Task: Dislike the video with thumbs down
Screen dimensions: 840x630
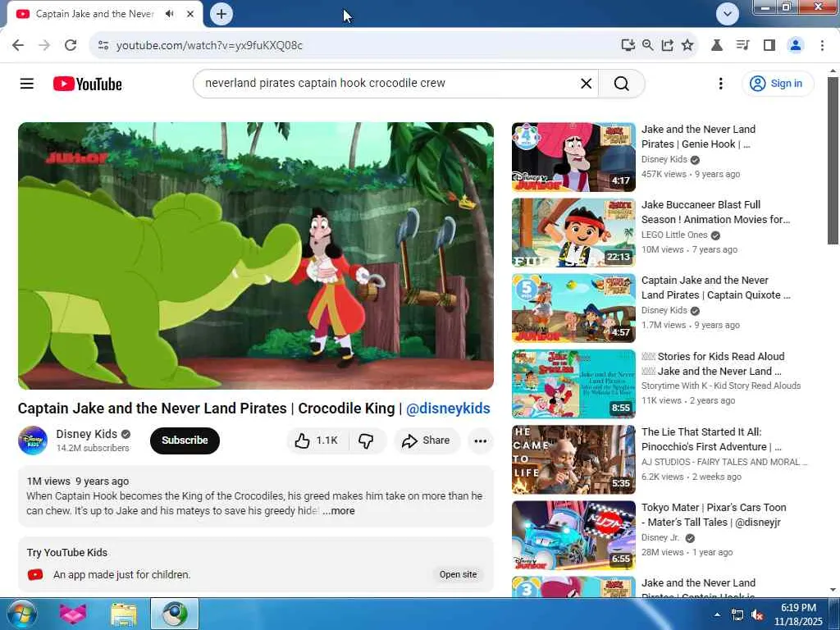Action: click(367, 441)
